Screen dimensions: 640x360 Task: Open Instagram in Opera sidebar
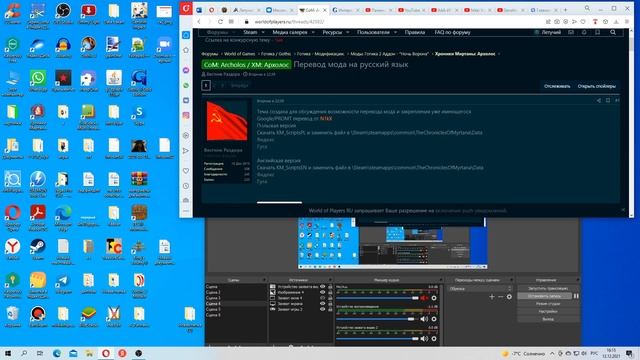point(186,116)
